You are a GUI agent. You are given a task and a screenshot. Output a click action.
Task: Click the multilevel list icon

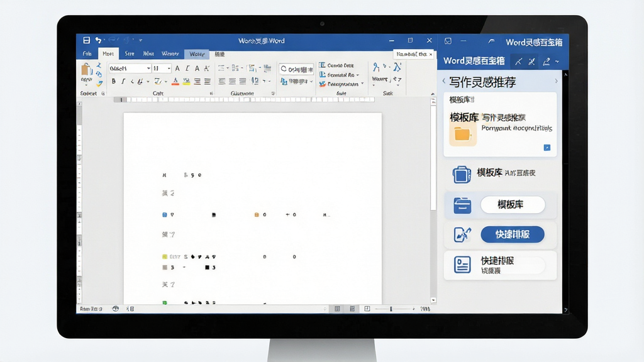[x=252, y=68]
